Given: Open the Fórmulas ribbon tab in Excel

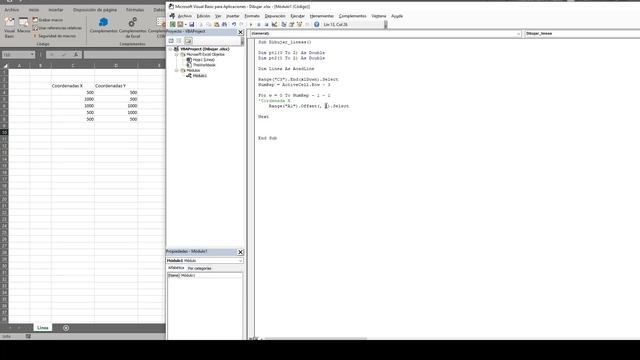Looking at the screenshot, I should coord(135,9).
